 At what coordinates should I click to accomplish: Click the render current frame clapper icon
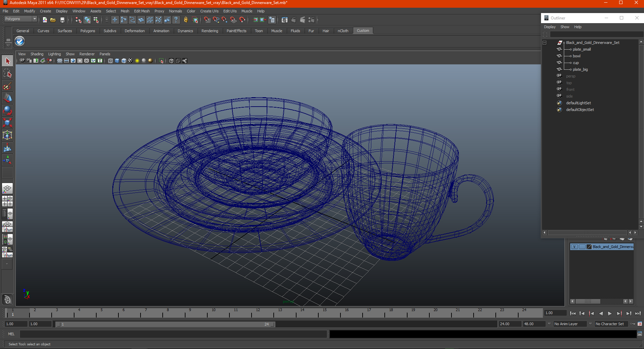click(x=293, y=20)
